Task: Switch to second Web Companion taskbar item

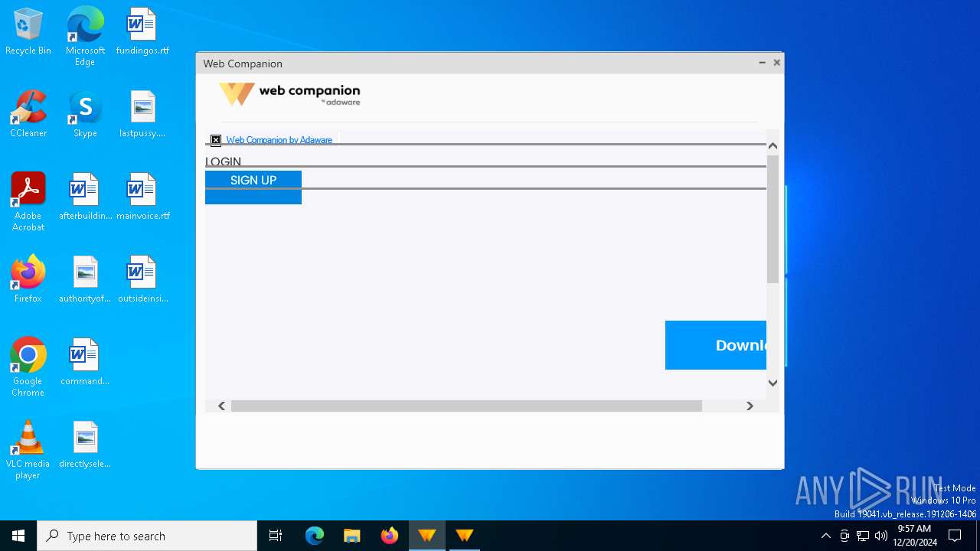Action: pyautogui.click(x=465, y=536)
